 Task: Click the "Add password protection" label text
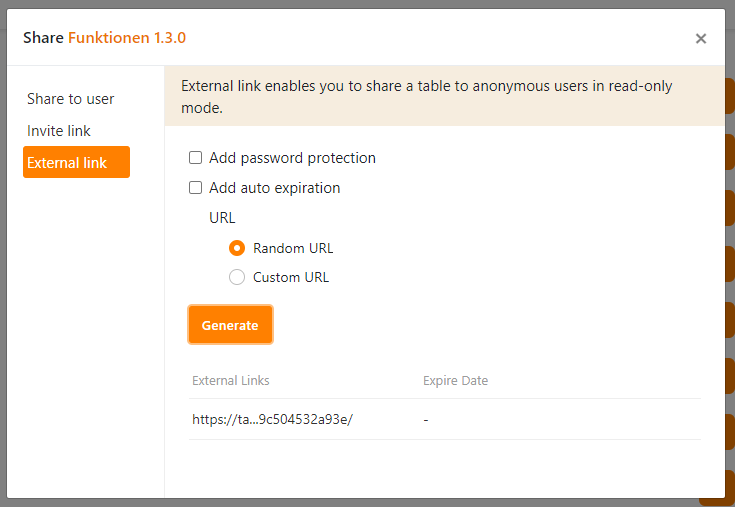292,158
